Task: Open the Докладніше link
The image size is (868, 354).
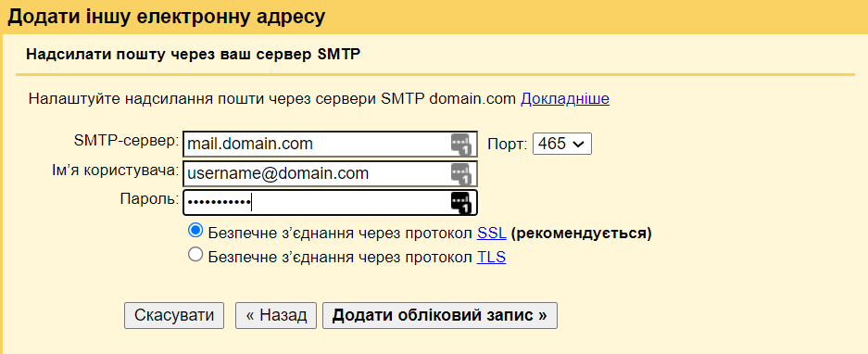Action: coord(565,99)
